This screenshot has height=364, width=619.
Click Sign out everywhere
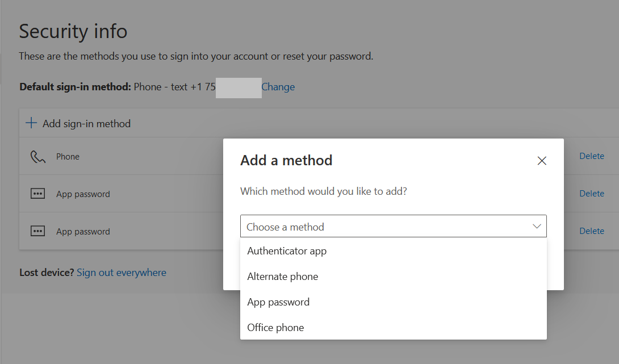tap(121, 273)
